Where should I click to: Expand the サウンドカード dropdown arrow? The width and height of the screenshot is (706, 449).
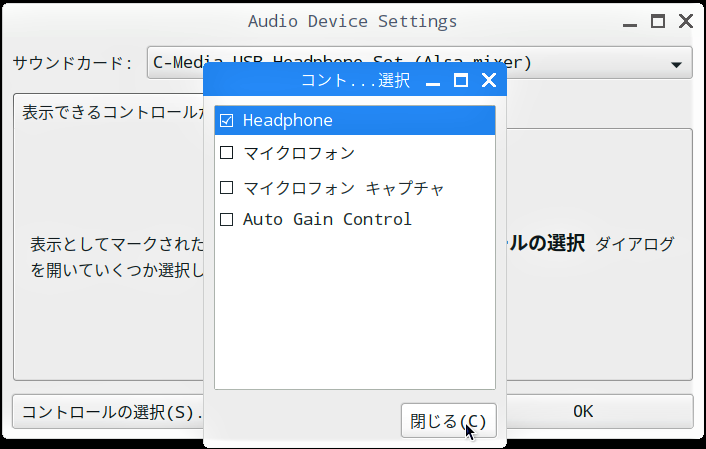click(x=676, y=65)
